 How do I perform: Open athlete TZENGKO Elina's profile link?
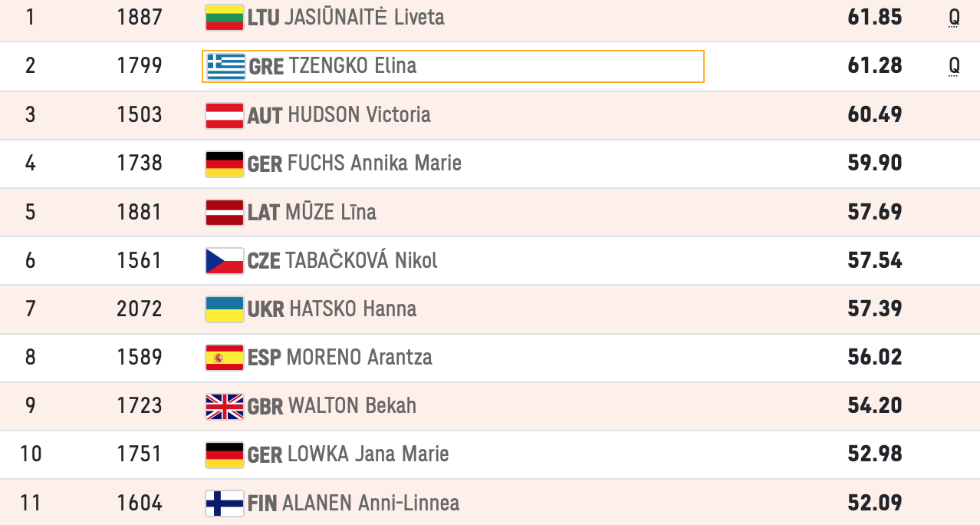point(353,66)
